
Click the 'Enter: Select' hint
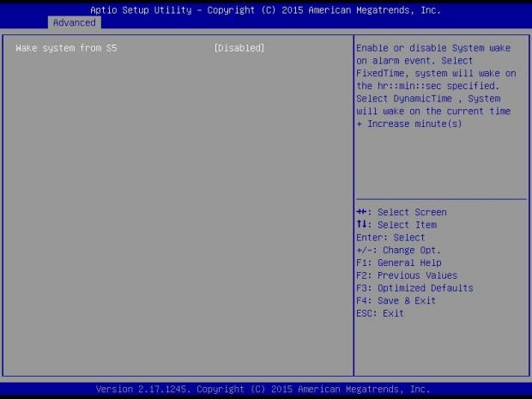tap(390, 238)
